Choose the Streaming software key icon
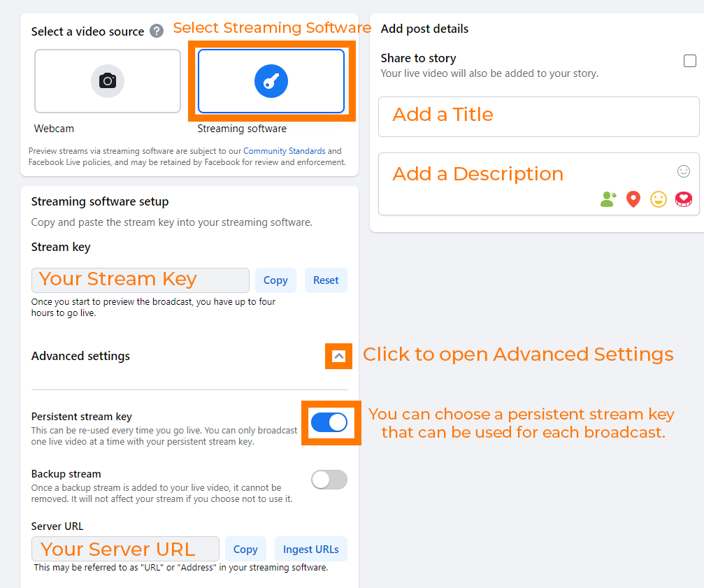Viewport: 704px width, 588px height. (271, 81)
